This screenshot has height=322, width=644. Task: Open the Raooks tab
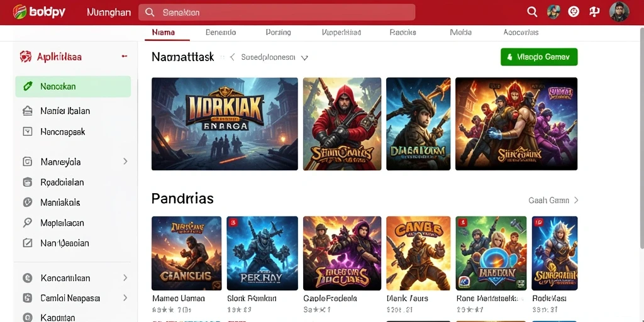pos(403,32)
